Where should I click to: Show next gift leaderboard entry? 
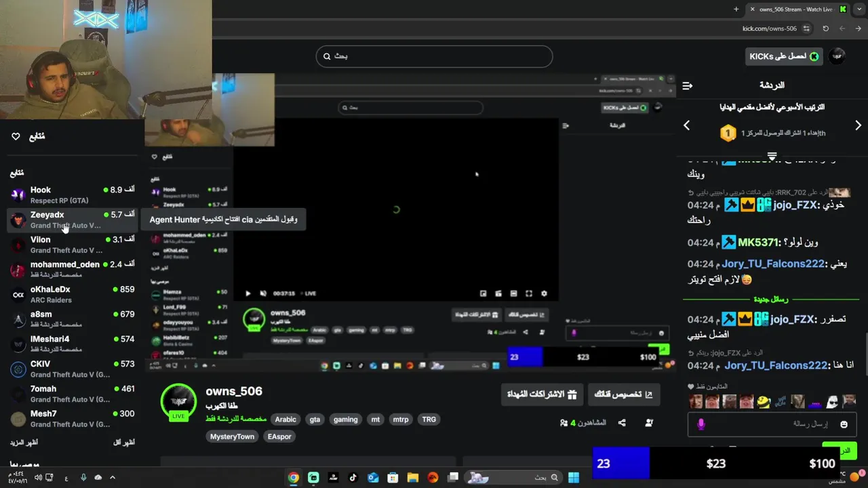tap(858, 125)
